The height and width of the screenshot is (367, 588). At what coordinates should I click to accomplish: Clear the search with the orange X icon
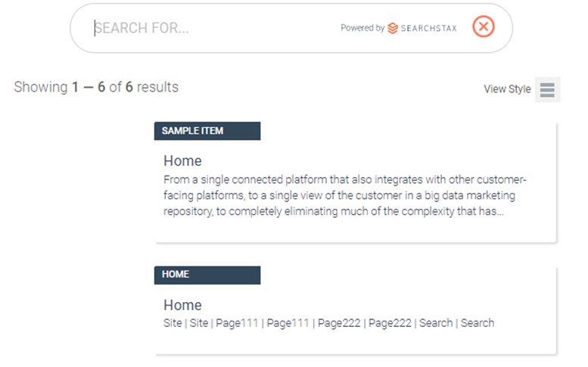coord(484,26)
